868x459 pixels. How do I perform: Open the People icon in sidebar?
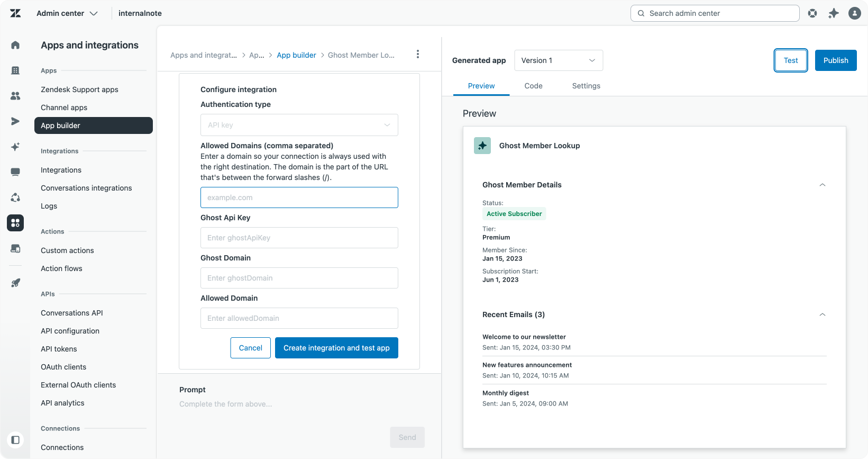(15, 96)
